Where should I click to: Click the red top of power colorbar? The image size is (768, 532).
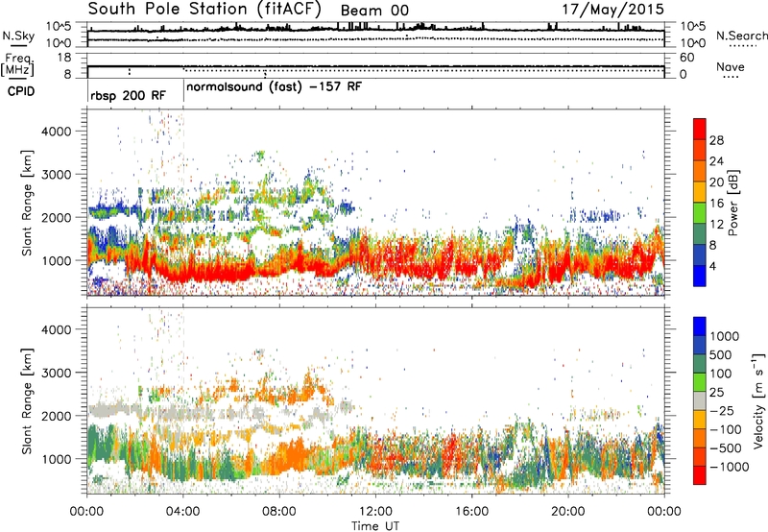700,129
